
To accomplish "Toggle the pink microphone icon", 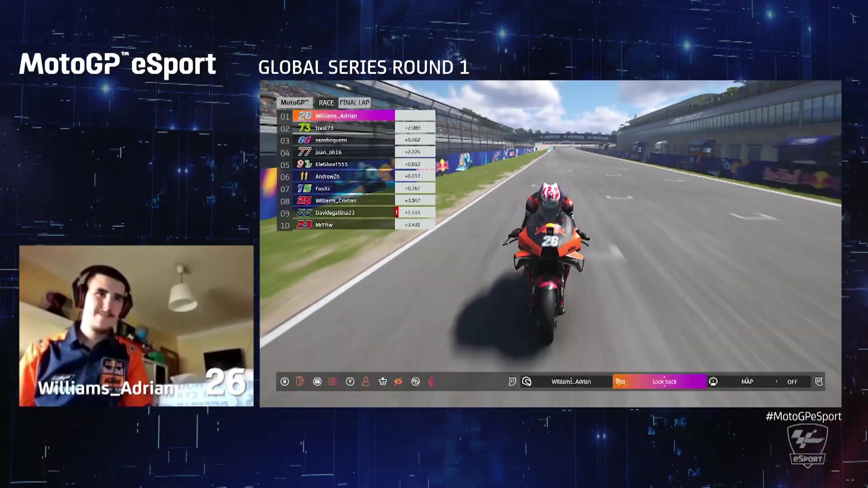I will coord(431,382).
